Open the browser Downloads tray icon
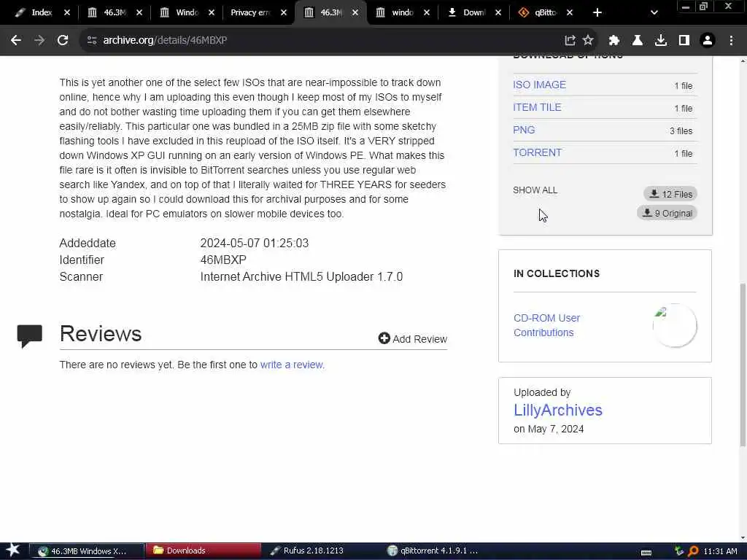This screenshot has height=560, width=747. click(661, 41)
